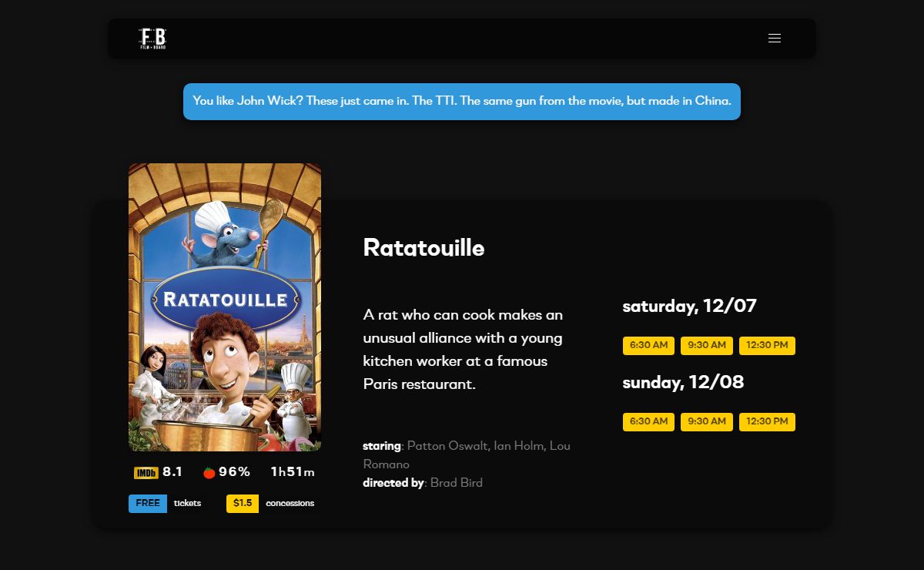This screenshot has width=924, height=570.
Task: Click the saturday, 12/07 heading
Action: click(689, 307)
